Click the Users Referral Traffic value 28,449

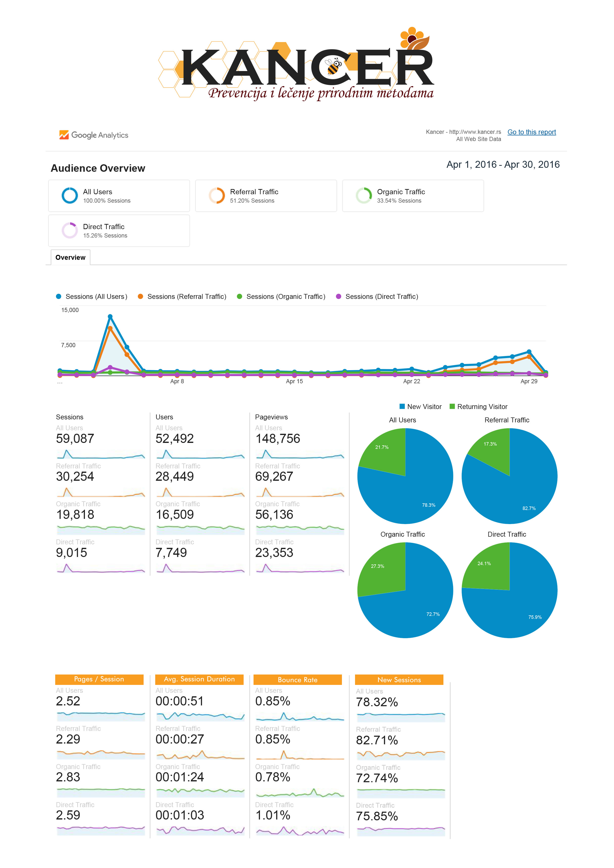174,476
